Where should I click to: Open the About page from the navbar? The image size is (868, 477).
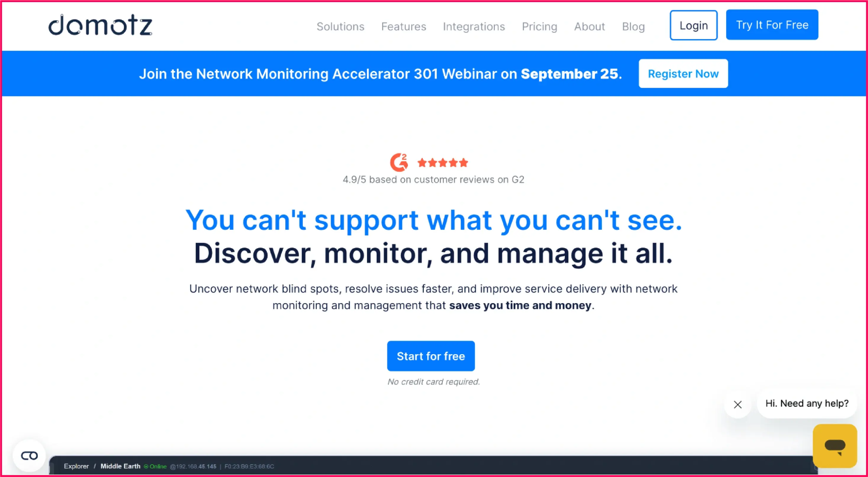[x=589, y=27]
